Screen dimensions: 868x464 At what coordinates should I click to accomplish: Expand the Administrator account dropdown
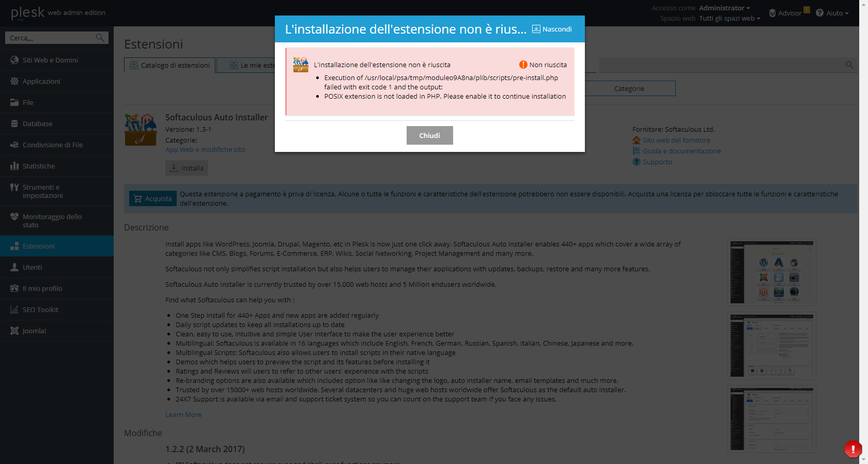(724, 8)
